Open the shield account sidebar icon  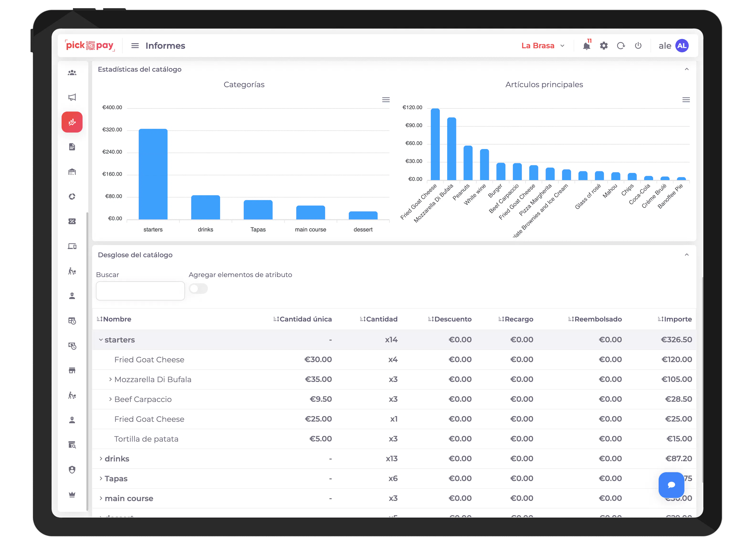click(72, 470)
